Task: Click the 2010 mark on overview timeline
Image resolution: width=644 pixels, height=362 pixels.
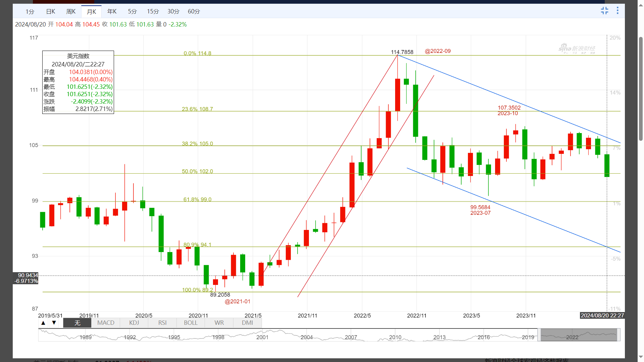Action: pyautogui.click(x=395, y=337)
